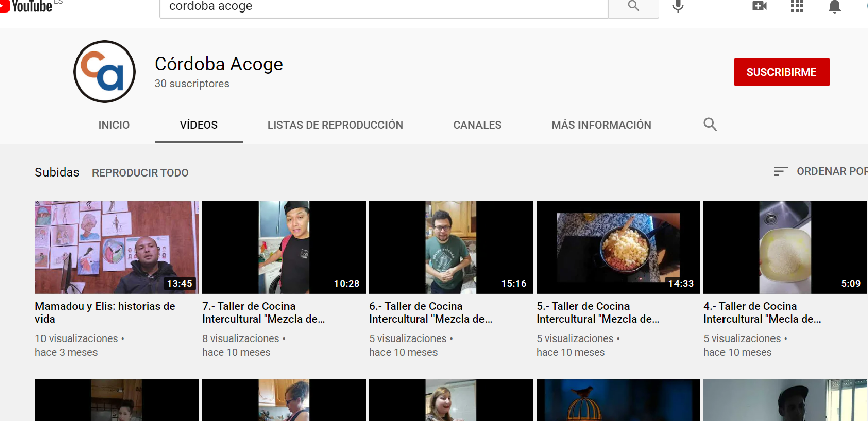868x421 pixels.
Task: Click the 6.- Taller de Cocina video title
Action: click(430, 312)
